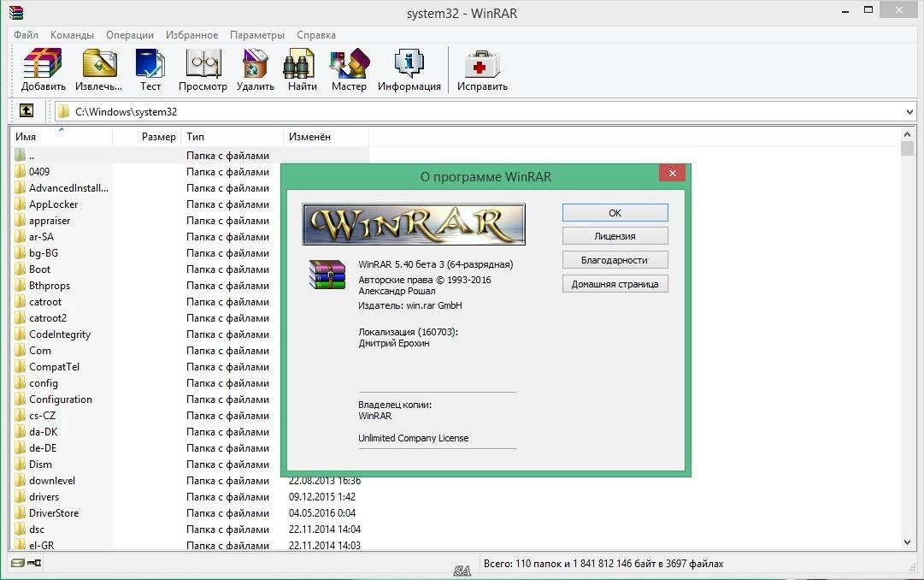Open the Домашняя страница button
924x580 pixels.
[x=615, y=284]
